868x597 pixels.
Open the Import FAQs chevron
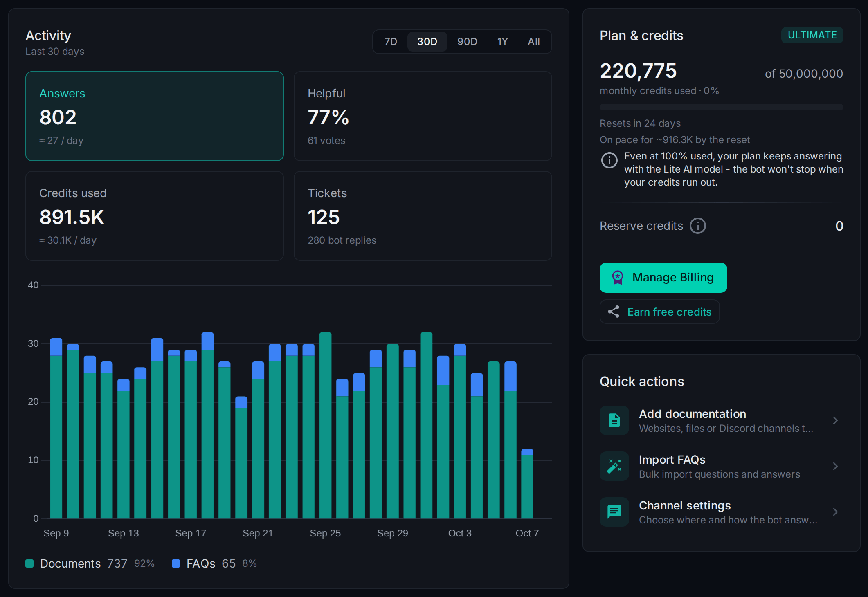[x=835, y=466]
